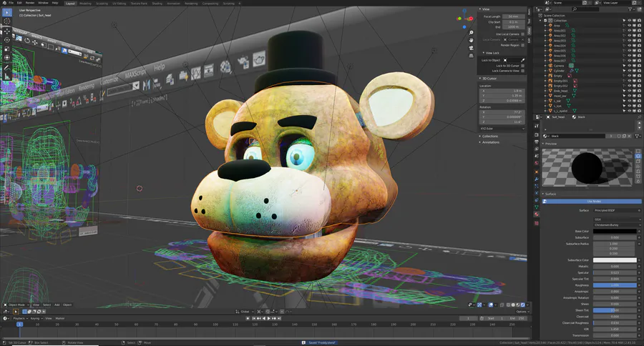Collapse the Surface panel in material properties
Image resolution: width=644 pixels, height=346 pixels.
(x=549, y=194)
